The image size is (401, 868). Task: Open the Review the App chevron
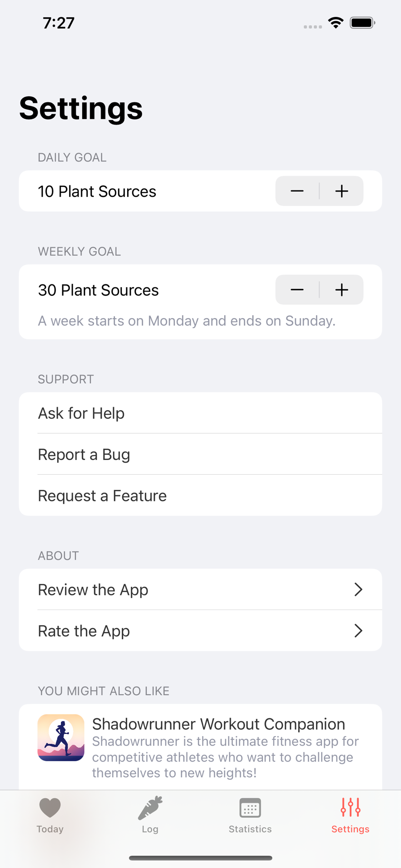(358, 589)
